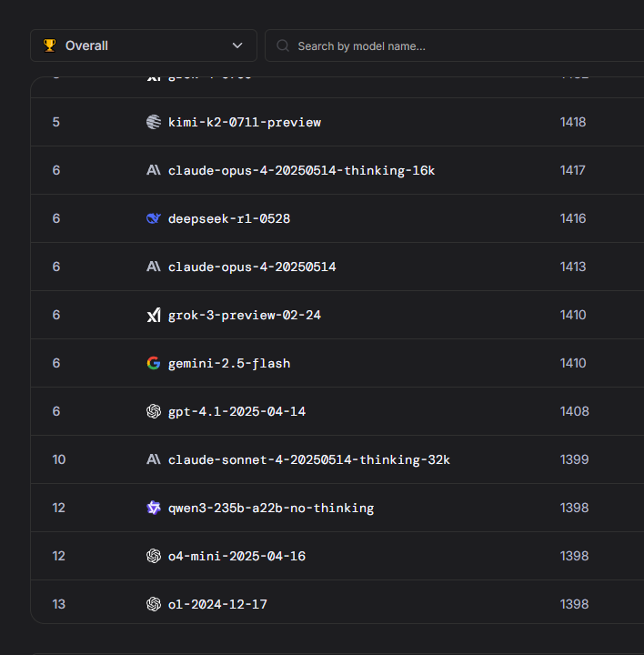Click the Qwen logo icon
644x655 pixels.
coord(154,508)
